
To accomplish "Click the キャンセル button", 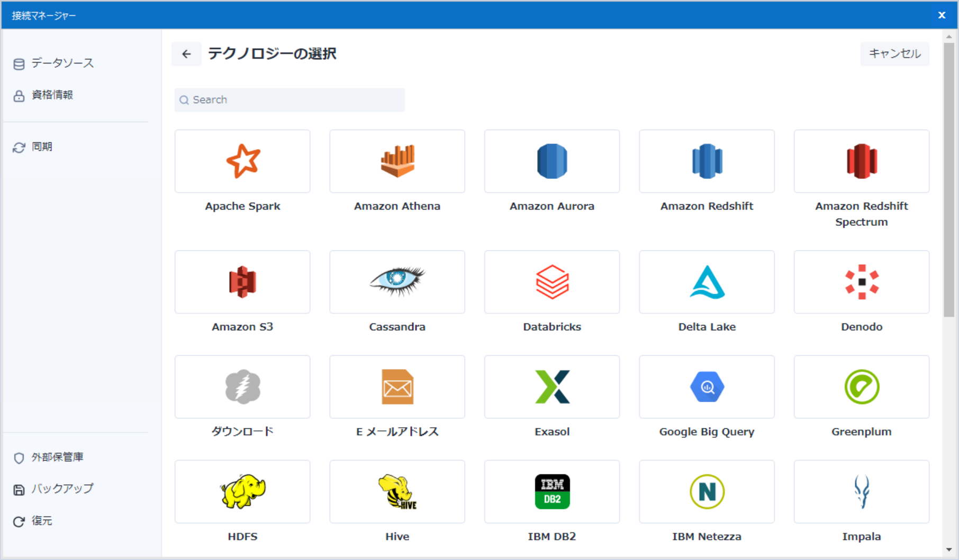I will [x=895, y=53].
